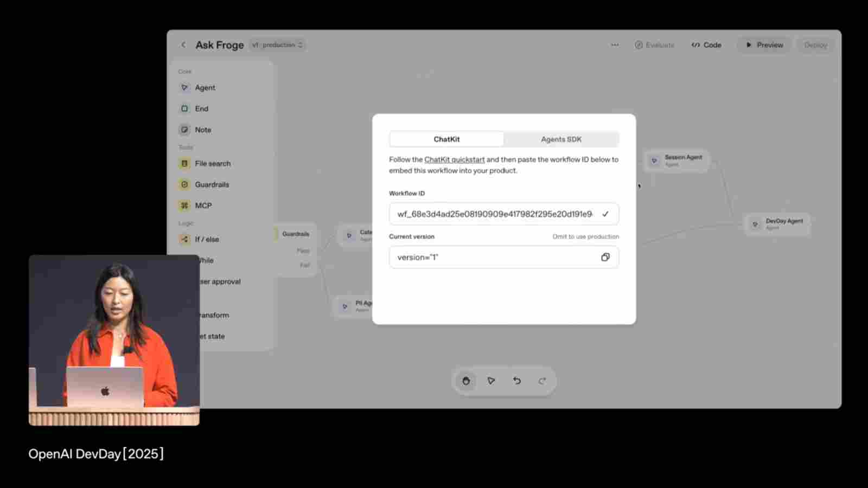Navigate back with the back arrow
The height and width of the screenshot is (488, 868).
point(183,44)
